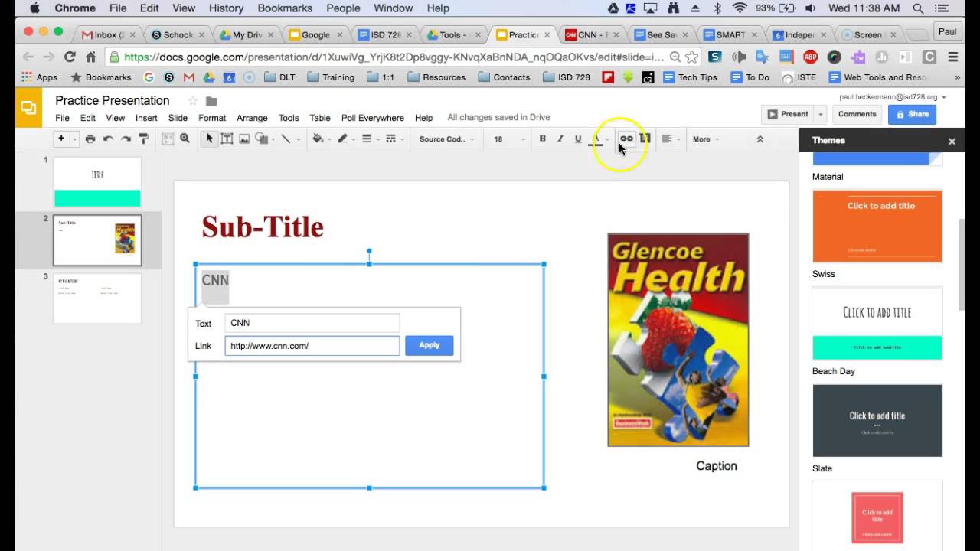Open the text Align dropdown
980x551 pixels.
tap(670, 139)
